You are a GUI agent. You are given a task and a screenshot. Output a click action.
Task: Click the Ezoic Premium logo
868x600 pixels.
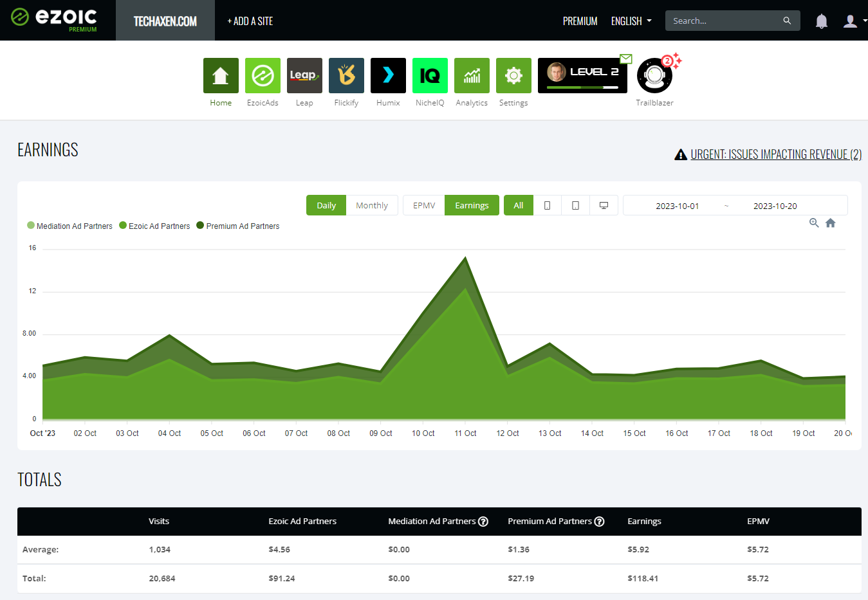(x=54, y=19)
